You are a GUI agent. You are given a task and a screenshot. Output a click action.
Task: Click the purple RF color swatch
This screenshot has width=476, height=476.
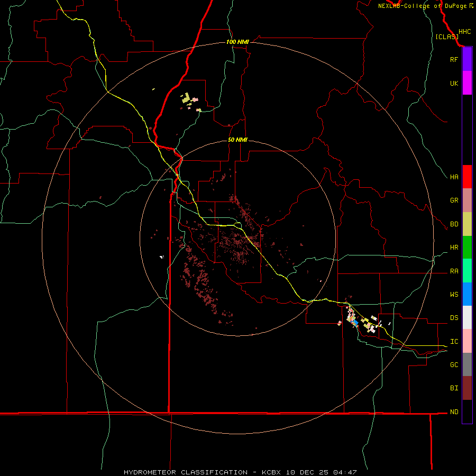pyautogui.click(x=467, y=59)
